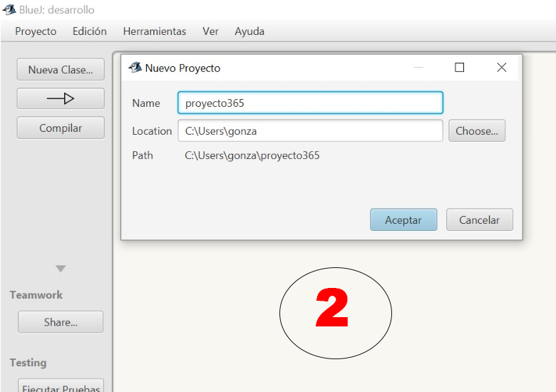The width and height of the screenshot is (556, 392).
Task: Confirm new project with Aceptar
Action: (403, 220)
